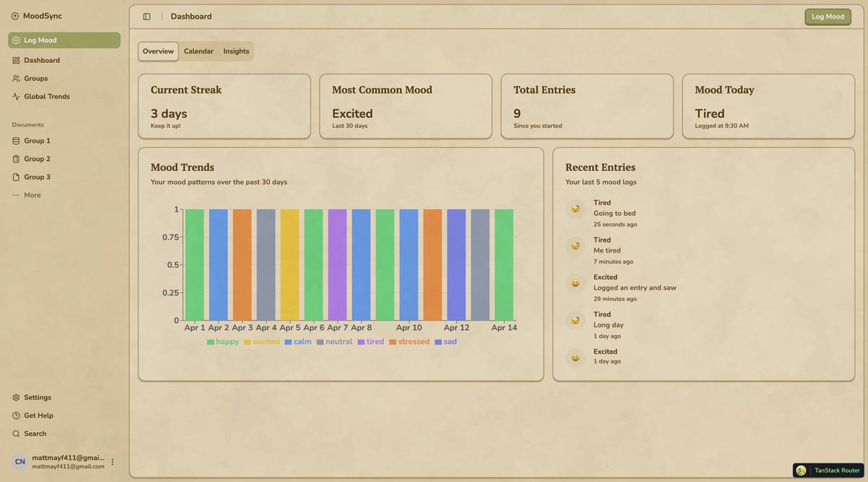
Task: Click the calm legend color swatch
Action: [288, 342]
